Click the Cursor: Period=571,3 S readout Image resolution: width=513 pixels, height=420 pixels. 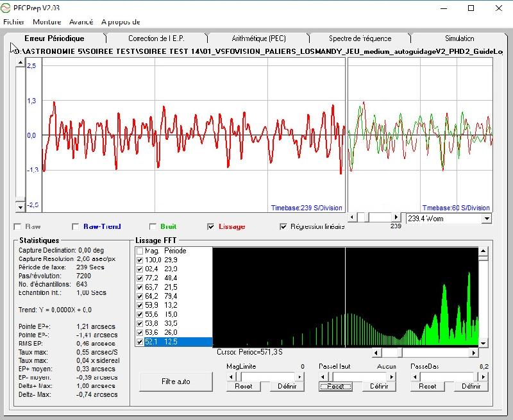tap(249, 352)
